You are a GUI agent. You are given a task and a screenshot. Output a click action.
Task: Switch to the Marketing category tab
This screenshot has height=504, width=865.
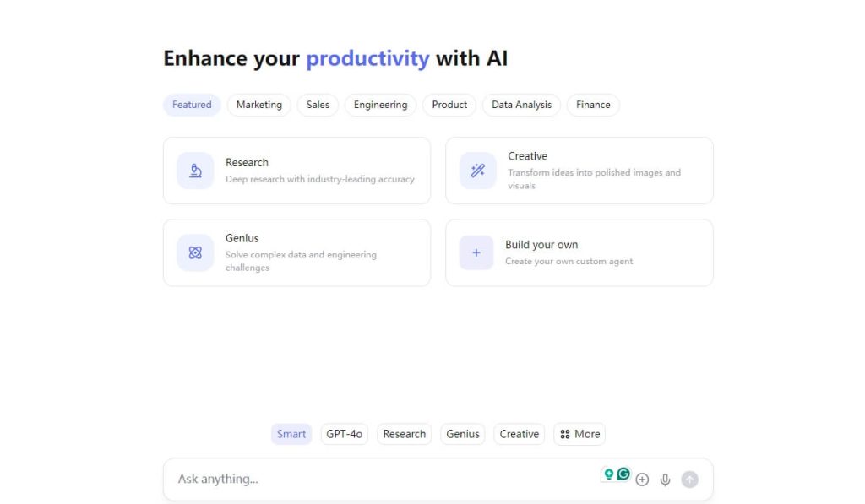(258, 104)
